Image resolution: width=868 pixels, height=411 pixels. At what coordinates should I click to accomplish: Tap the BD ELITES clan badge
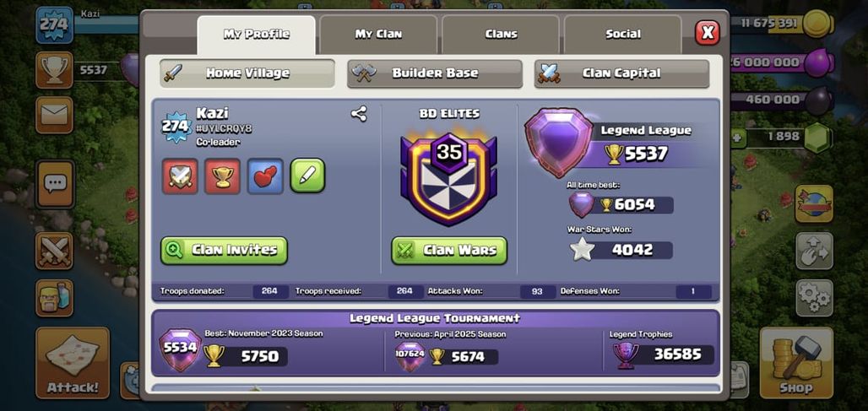pos(449,176)
